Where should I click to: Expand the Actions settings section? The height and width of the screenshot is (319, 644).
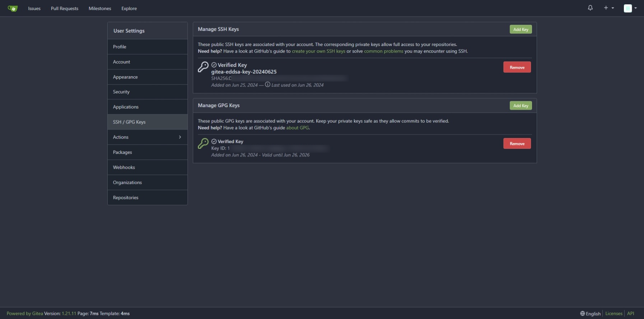147,137
